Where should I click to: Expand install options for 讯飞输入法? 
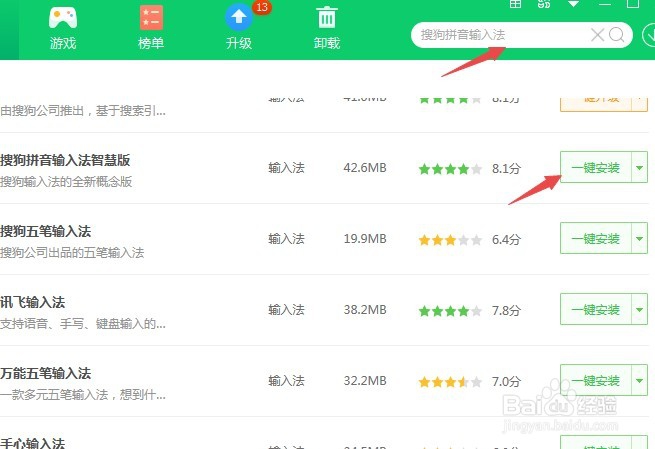click(639, 309)
